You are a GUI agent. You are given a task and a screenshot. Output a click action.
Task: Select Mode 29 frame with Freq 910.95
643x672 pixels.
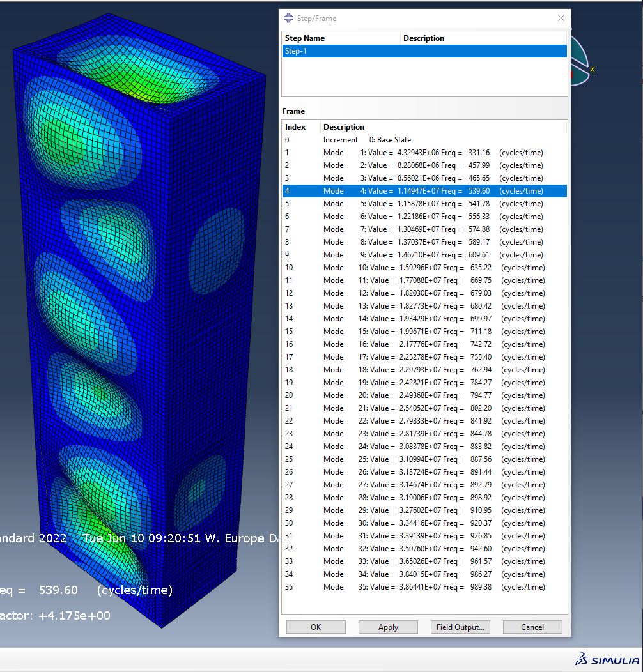[x=424, y=510]
